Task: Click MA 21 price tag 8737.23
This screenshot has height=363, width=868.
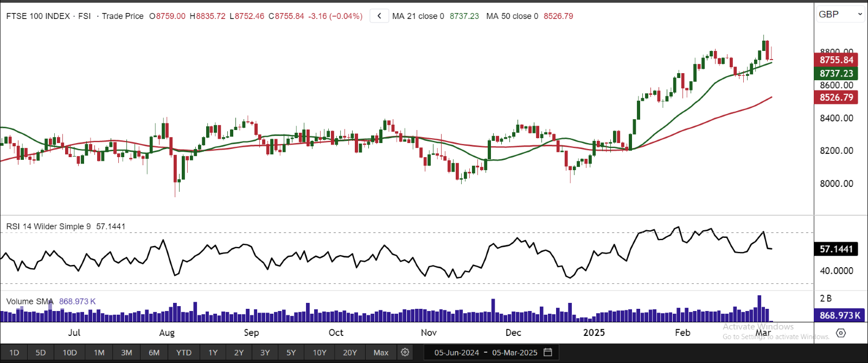Action: 836,73
